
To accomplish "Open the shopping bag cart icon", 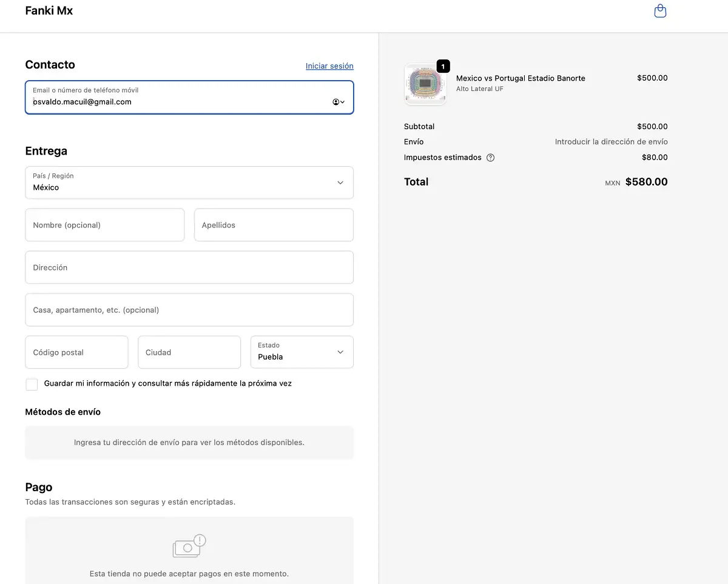I will click(x=660, y=11).
